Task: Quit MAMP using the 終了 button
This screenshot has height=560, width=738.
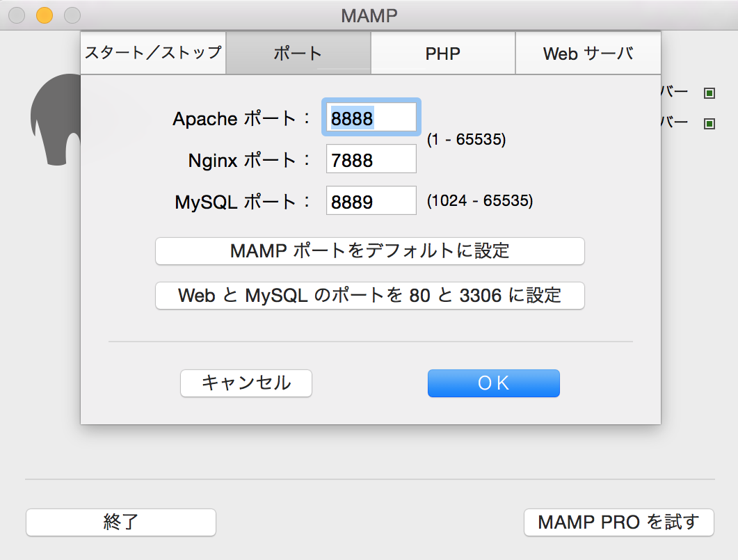Action: tap(120, 522)
